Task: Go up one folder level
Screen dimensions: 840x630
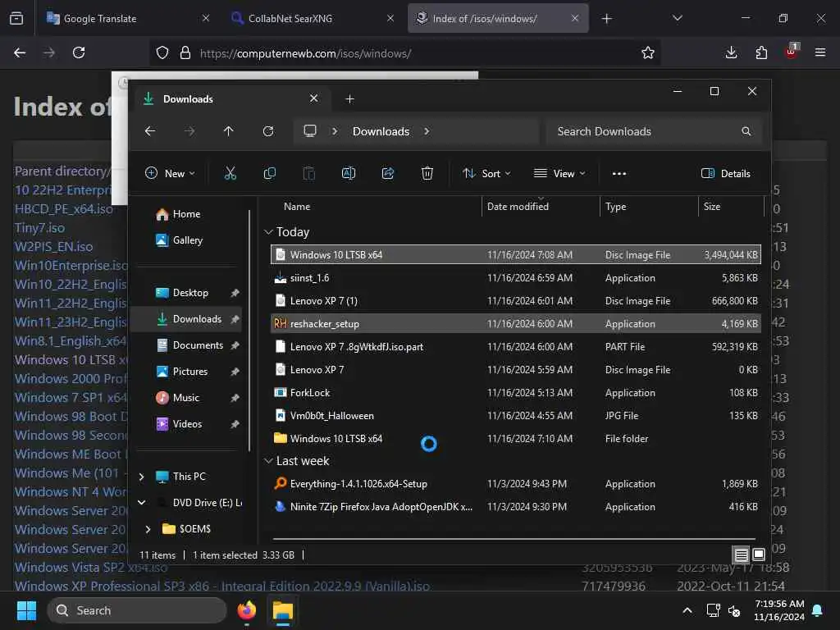Action: (229, 131)
